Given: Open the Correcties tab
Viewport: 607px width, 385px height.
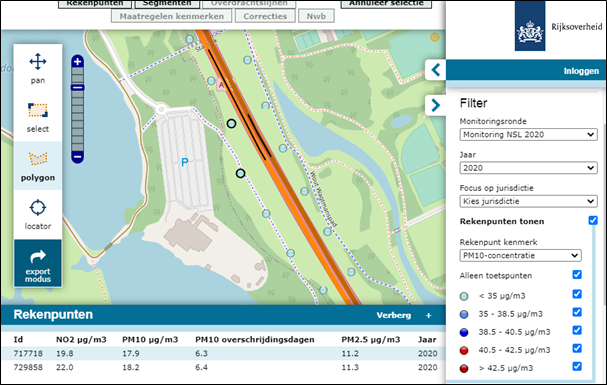Looking at the screenshot, I should pyautogui.click(x=265, y=16).
